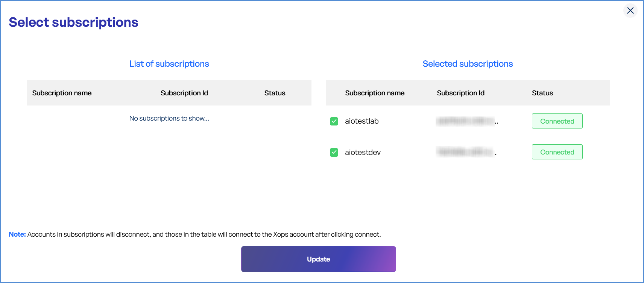Click Subscription Id header in left table
The image size is (644, 283).
184,93
